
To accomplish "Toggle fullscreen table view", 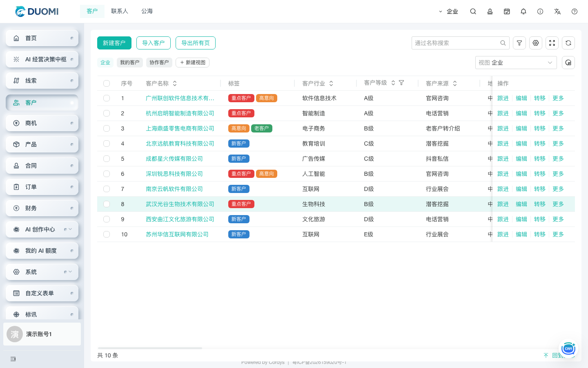I will [552, 43].
